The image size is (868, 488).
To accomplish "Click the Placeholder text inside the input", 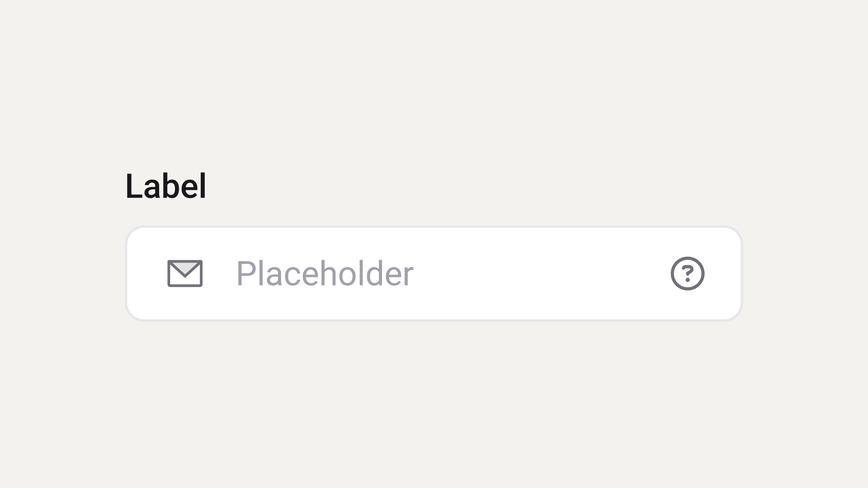I will pyautogui.click(x=325, y=274).
